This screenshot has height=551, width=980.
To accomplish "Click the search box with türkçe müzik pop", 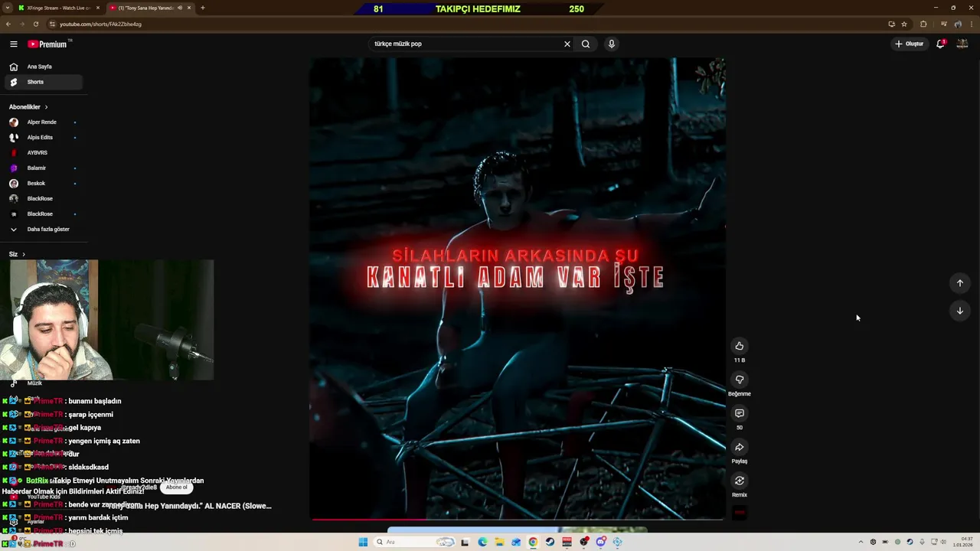I will pos(465,44).
